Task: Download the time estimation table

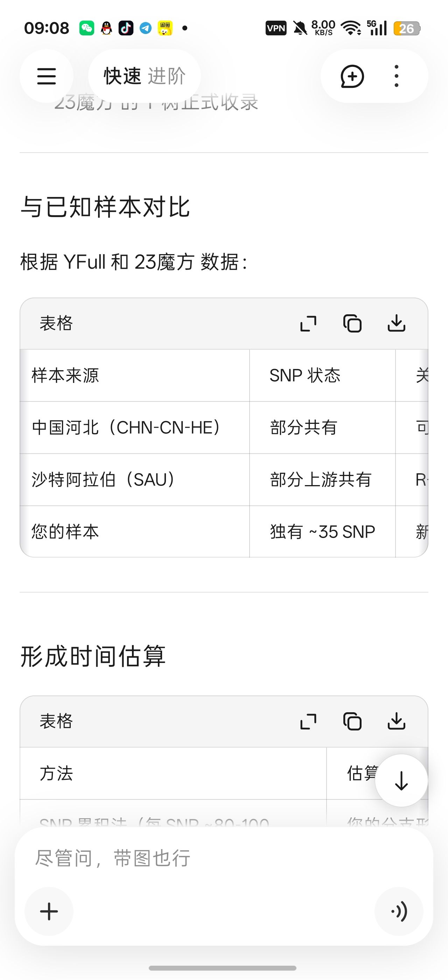Action: [x=397, y=722]
